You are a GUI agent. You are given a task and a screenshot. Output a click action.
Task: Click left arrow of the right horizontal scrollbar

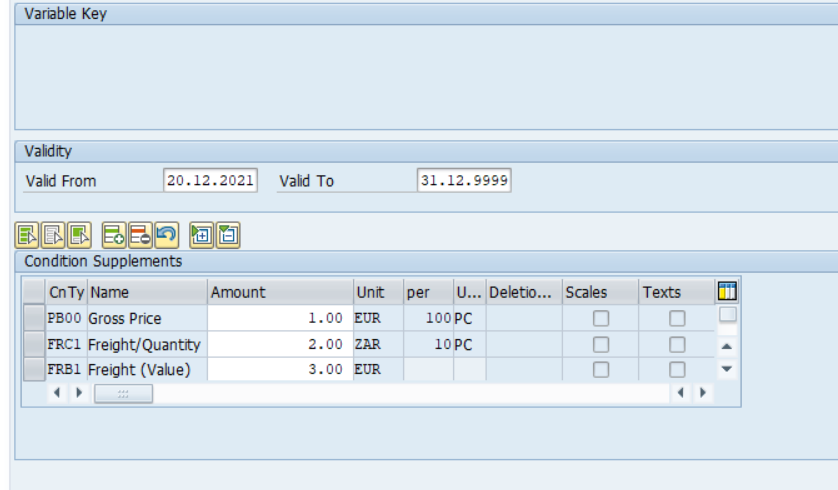[x=680, y=393]
